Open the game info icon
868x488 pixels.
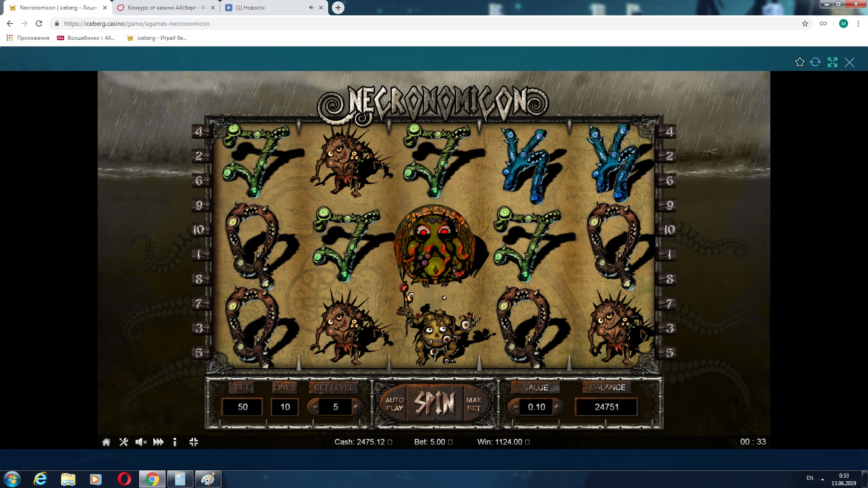tap(175, 442)
